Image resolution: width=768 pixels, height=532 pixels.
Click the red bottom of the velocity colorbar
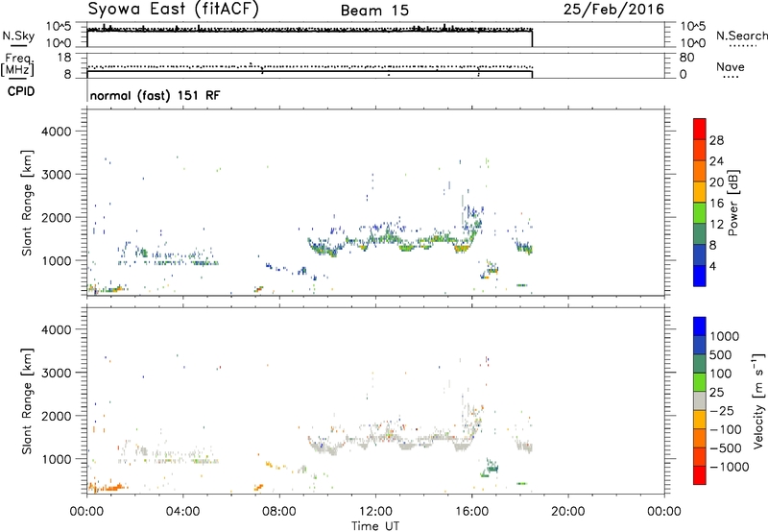point(700,475)
